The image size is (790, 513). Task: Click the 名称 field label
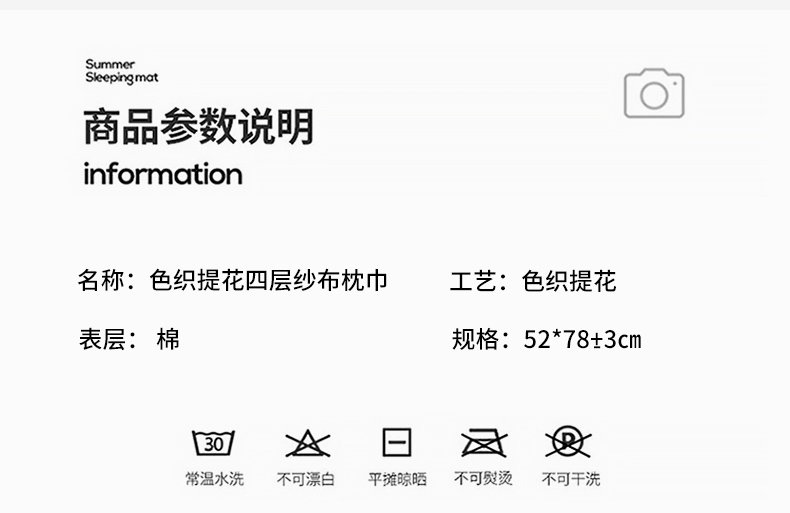101,280
